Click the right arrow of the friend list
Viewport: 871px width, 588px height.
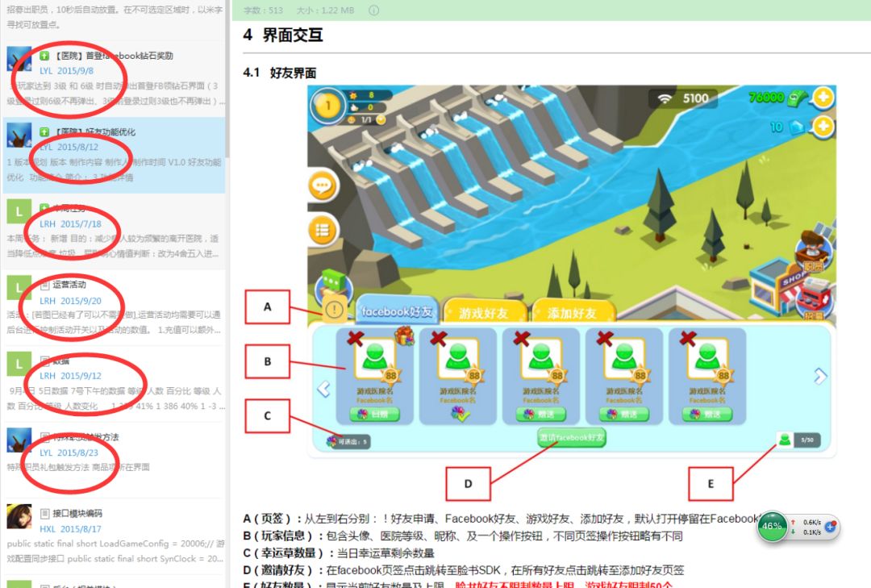tap(820, 376)
